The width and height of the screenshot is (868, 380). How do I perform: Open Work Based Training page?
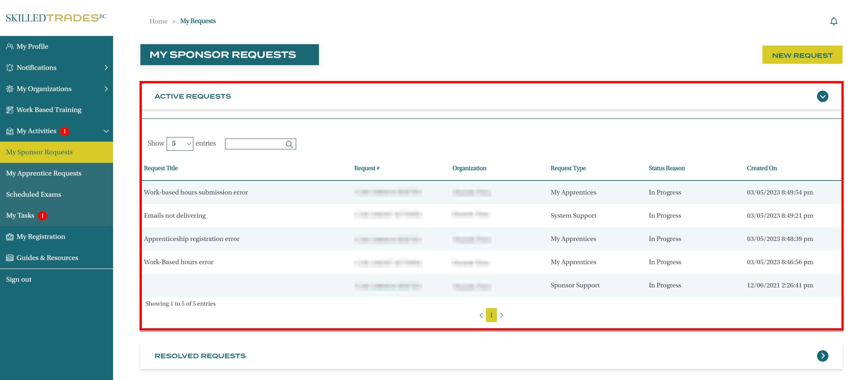(49, 110)
